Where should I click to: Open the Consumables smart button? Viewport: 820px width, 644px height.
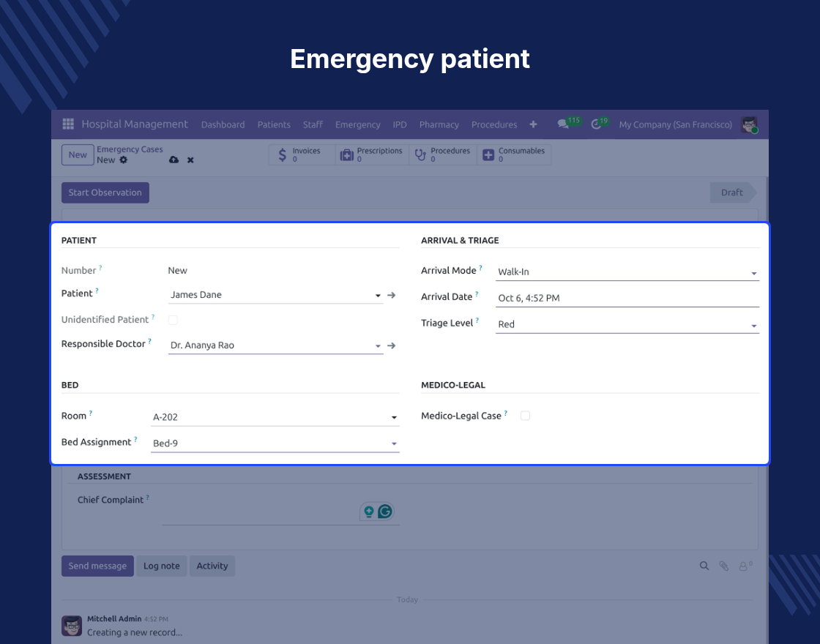click(514, 154)
